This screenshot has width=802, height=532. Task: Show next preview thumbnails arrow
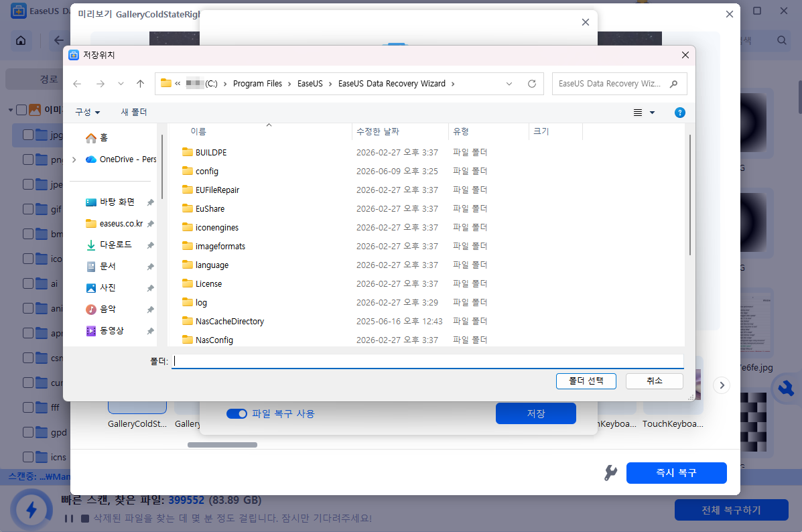click(722, 385)
